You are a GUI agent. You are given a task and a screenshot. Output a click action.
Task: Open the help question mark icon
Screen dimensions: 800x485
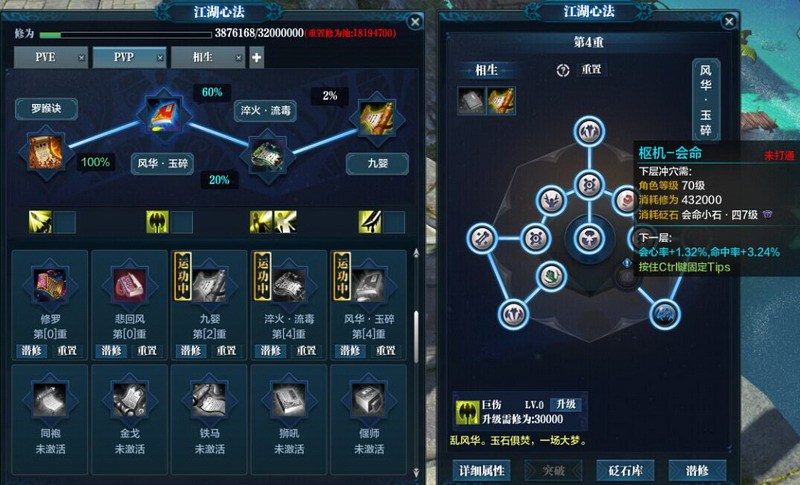563,70
